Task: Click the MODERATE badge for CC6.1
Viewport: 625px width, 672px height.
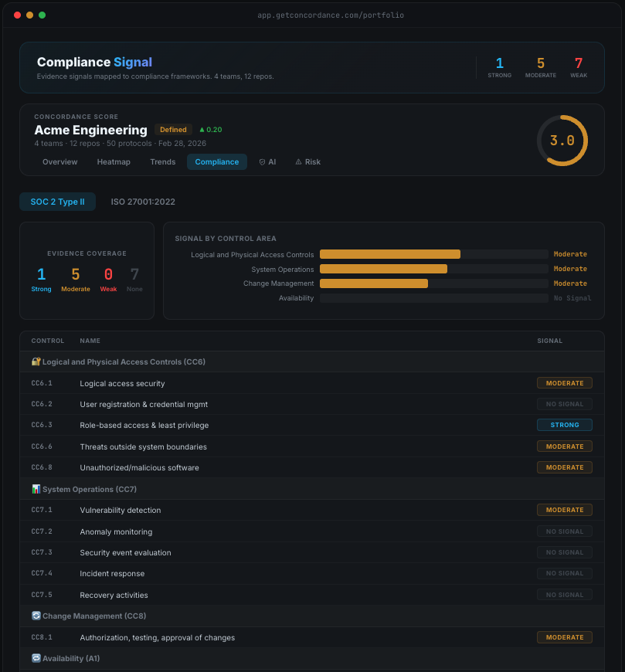Action: coord(565,383)
